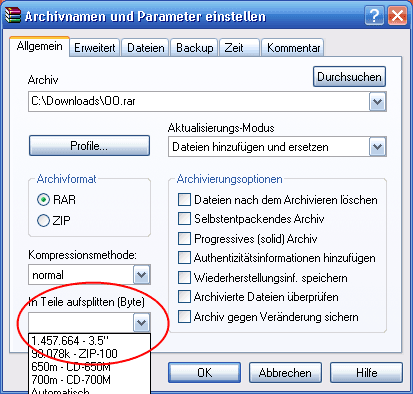
Task: Enable 'Wiederherstellungsinf. speichern' checkbox
Action: 184,278
